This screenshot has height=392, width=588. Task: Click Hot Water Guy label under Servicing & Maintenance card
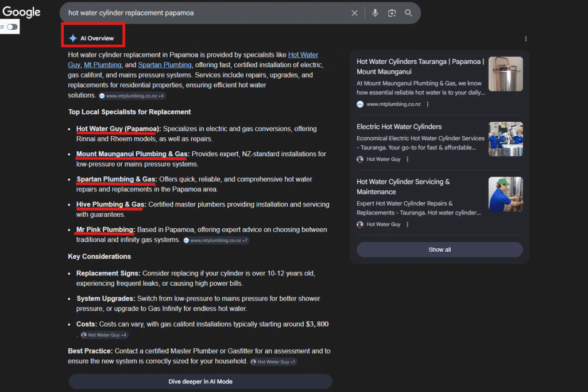pyautogui.click(x=383, y=224)
